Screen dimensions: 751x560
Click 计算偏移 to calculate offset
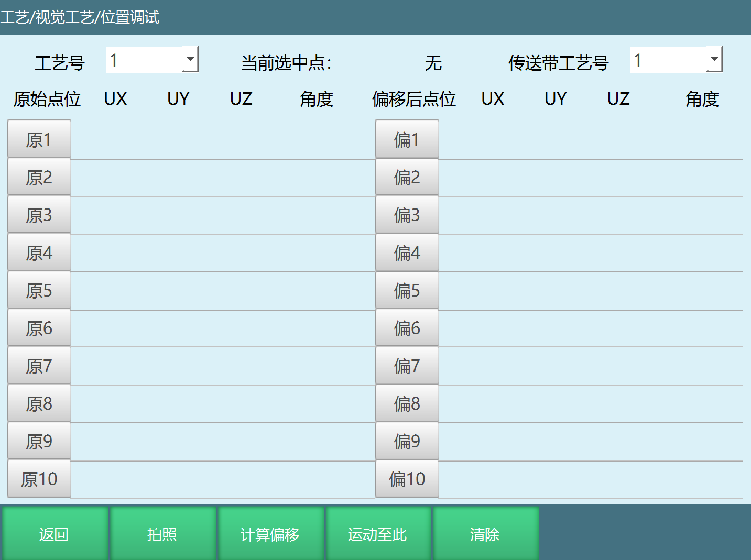click(x=270, y=534)
